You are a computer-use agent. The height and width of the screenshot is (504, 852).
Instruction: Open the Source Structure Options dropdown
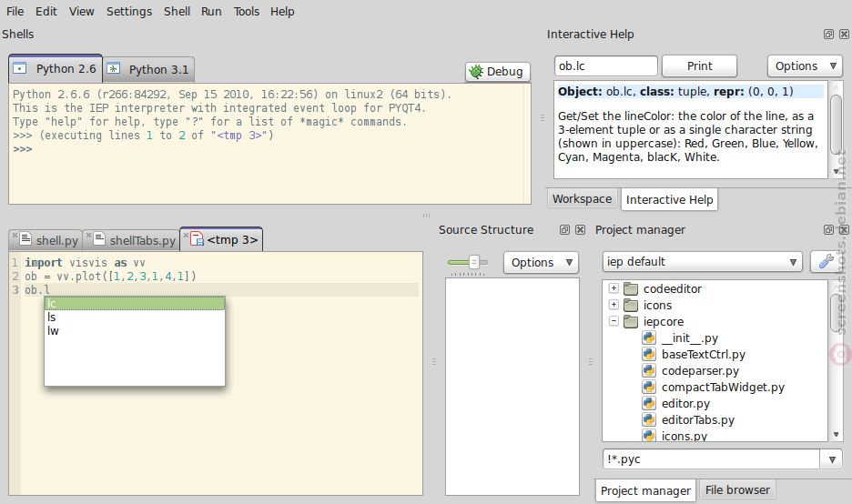click(x=542, y=262)
